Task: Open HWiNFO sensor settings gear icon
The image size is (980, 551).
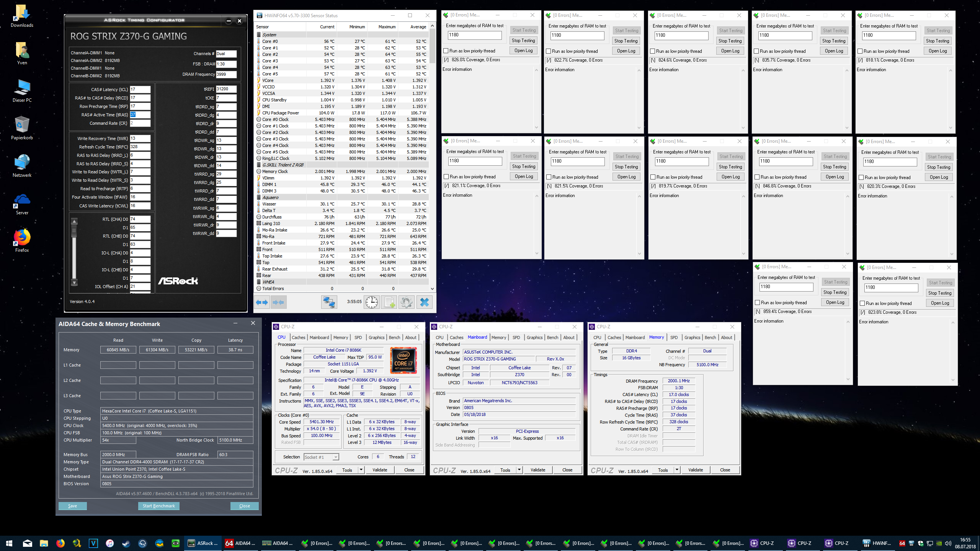Action: (407, 302)
